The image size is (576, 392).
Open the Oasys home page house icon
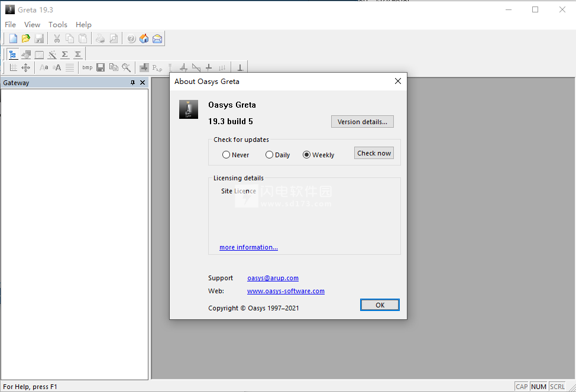click(x=144, y=38)
